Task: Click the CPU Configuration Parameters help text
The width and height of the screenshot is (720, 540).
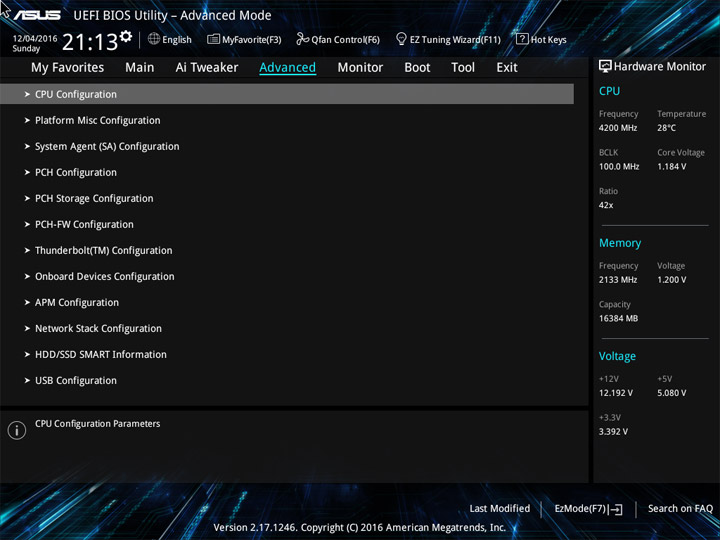Action: [x=97, y=424]
